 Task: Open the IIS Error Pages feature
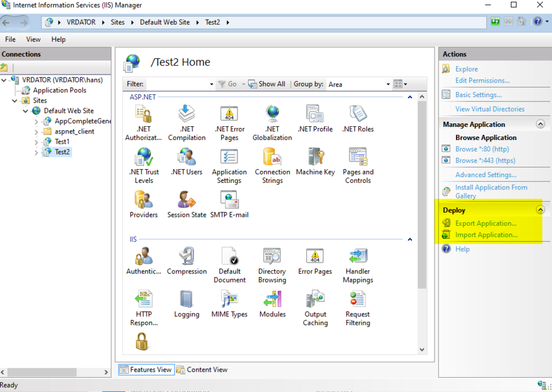315,261
